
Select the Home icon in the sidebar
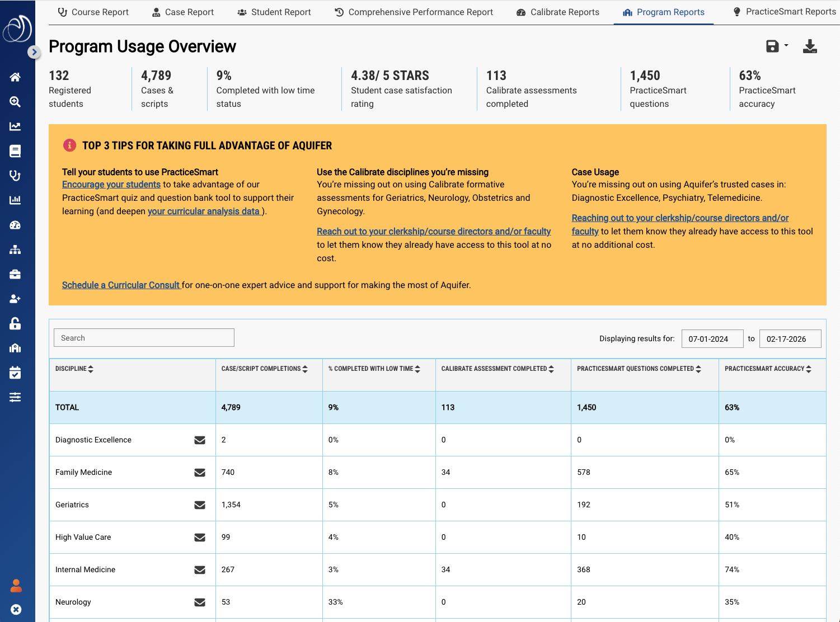(x=15, y=77)
